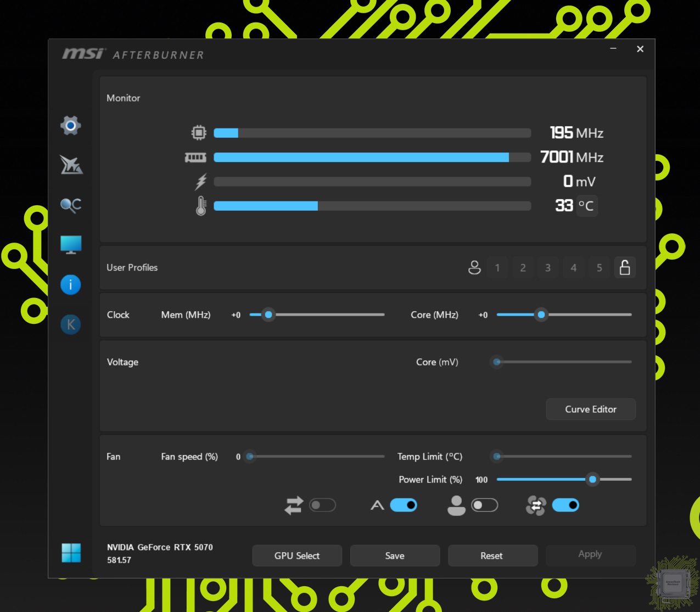The image size is (700, 612).
Task: Open settings via the gear icon
Action: point(70,126)
